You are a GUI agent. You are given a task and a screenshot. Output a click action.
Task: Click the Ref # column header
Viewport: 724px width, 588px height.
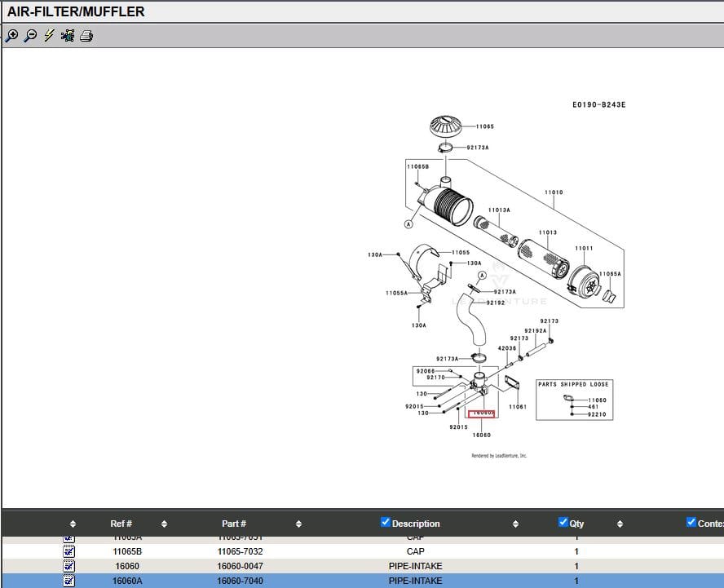click(121, 524)
